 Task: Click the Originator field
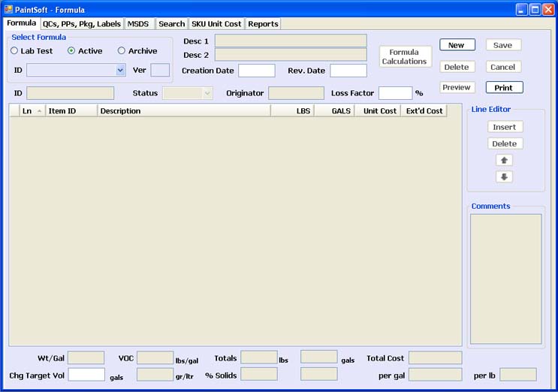coord(296,93)
